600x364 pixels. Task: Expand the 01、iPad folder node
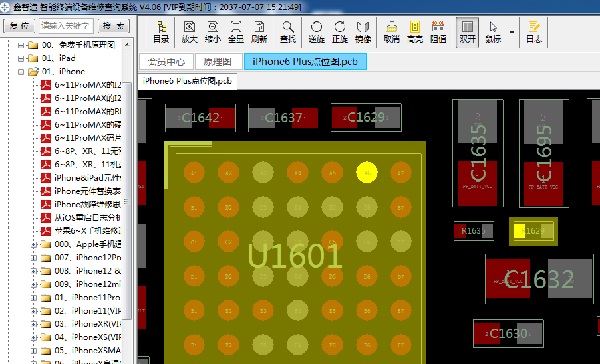tap(21, 58)
